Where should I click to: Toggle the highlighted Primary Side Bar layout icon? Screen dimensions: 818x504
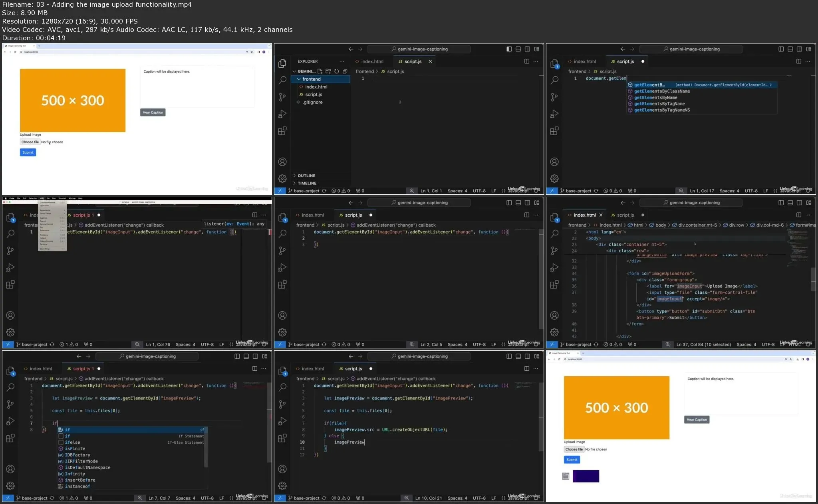(509, 49)
